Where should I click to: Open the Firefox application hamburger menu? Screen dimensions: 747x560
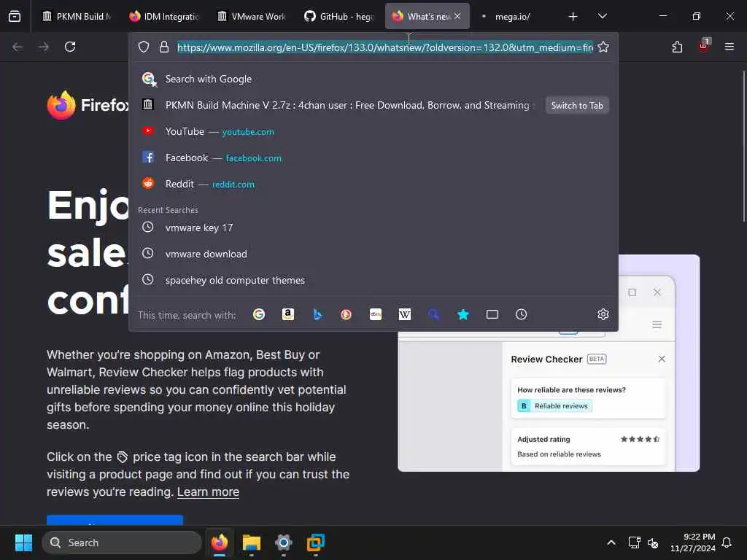(729, 47)
